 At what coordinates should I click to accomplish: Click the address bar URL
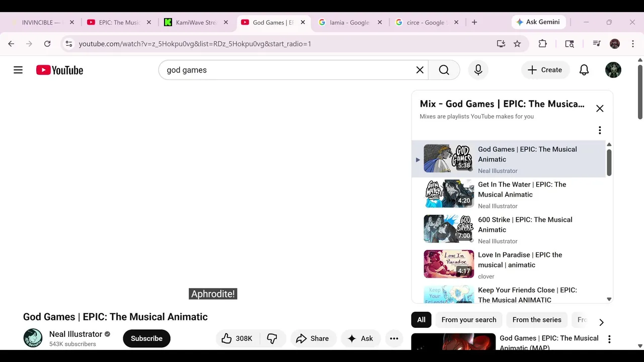coord(195,44)
